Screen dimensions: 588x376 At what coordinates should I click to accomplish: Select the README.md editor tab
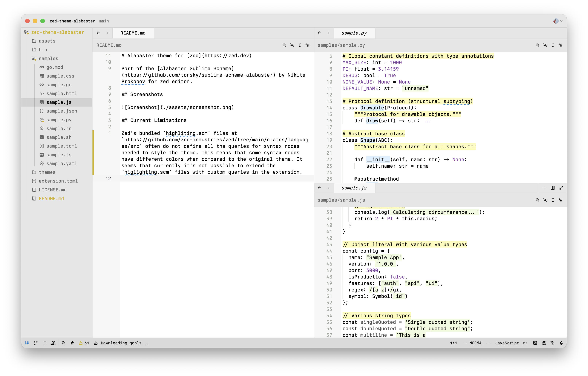click(x=133, y=33)
